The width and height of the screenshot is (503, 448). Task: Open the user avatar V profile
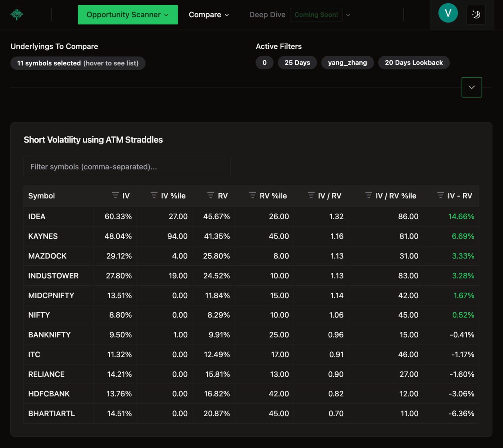point(448,13)
